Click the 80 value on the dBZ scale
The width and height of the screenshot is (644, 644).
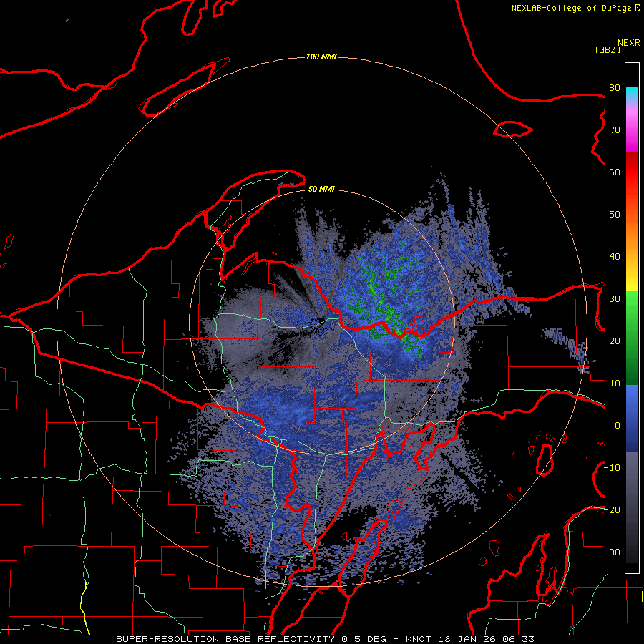615,88
